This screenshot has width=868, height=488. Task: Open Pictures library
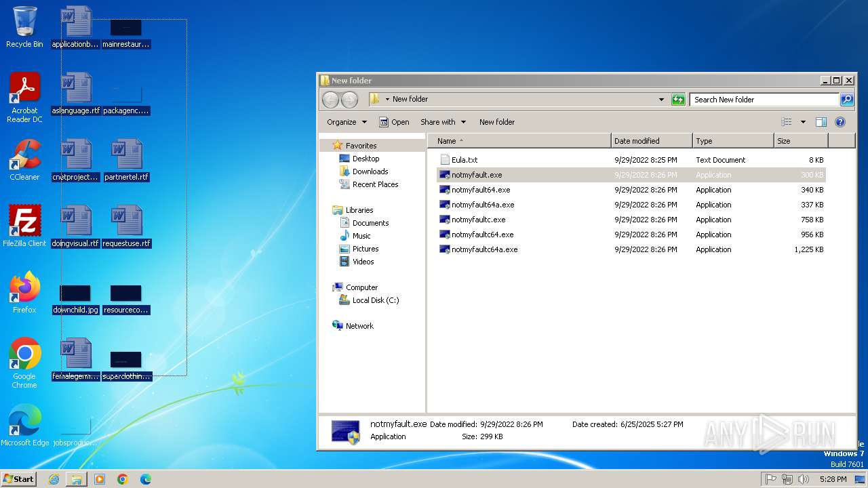pos(366,249)
